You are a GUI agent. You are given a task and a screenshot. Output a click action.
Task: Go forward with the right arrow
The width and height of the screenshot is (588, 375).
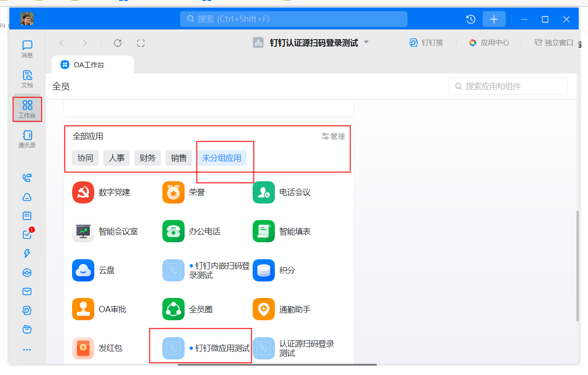(x=85, y=43)
